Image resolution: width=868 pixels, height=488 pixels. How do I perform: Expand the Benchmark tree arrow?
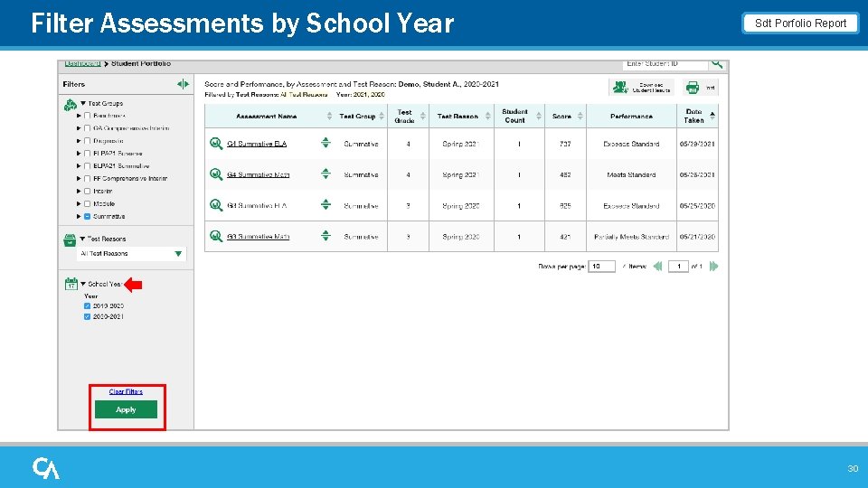click(x=79, y=116)
